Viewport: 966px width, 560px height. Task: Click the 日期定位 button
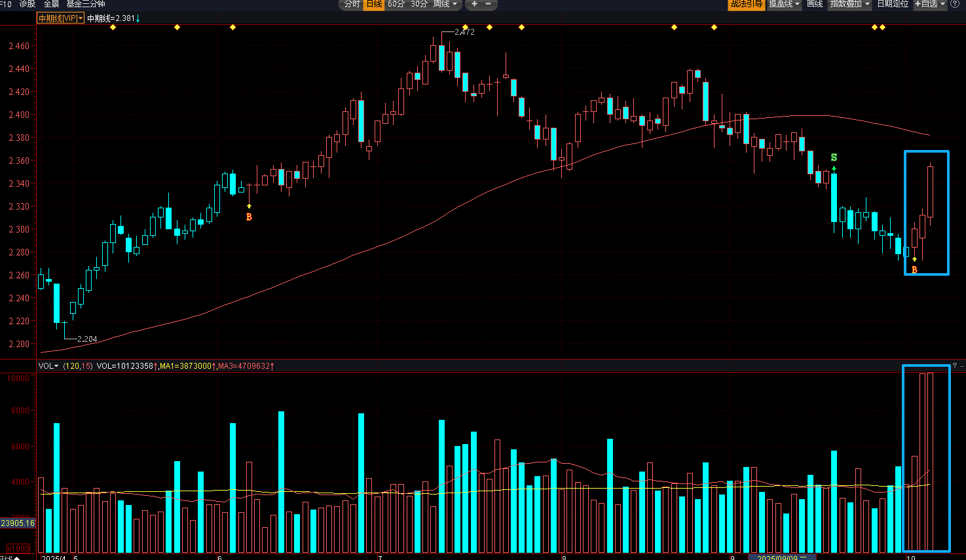click(x=893, y=4)
